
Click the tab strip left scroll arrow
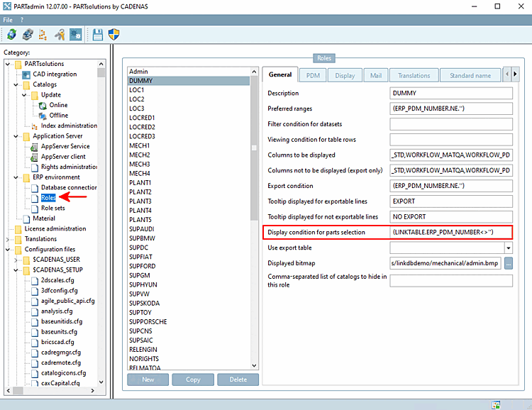click(x=507, y=74)
